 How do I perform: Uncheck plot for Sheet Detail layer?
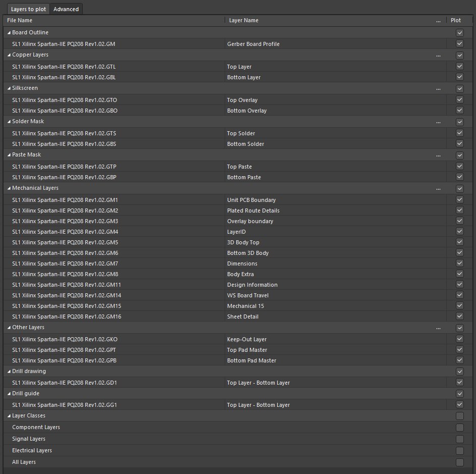(x=460, y=316)
